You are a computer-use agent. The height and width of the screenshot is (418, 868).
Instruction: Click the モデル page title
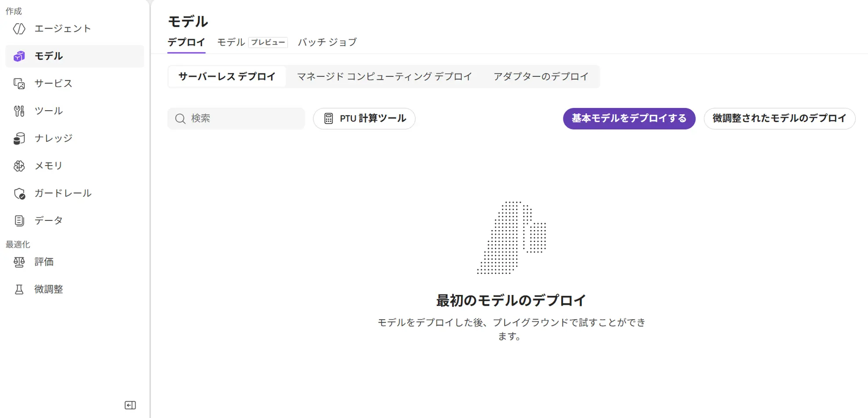pyautogui.click(x=188, y=22)
